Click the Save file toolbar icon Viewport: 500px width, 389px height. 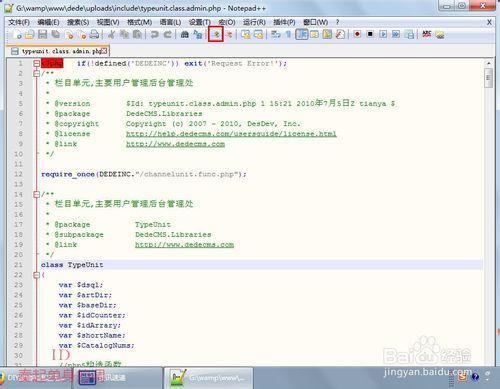[42, 34]
